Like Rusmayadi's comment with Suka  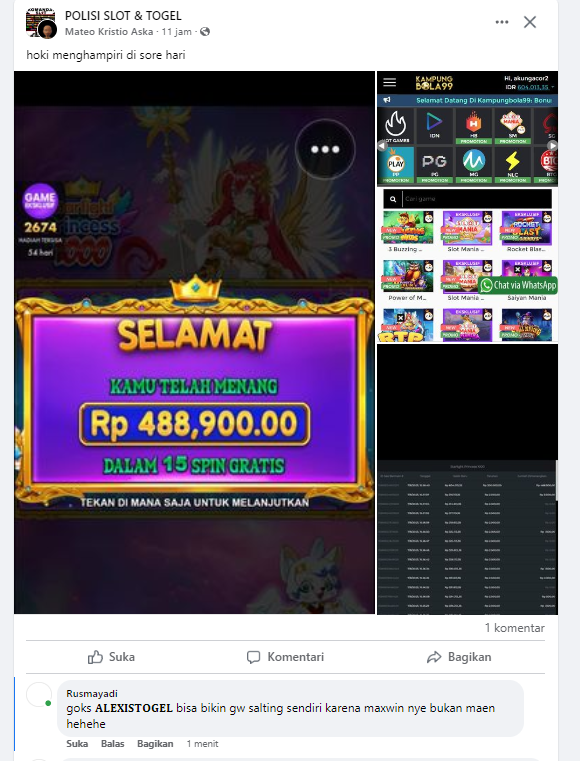coord(77,744)
